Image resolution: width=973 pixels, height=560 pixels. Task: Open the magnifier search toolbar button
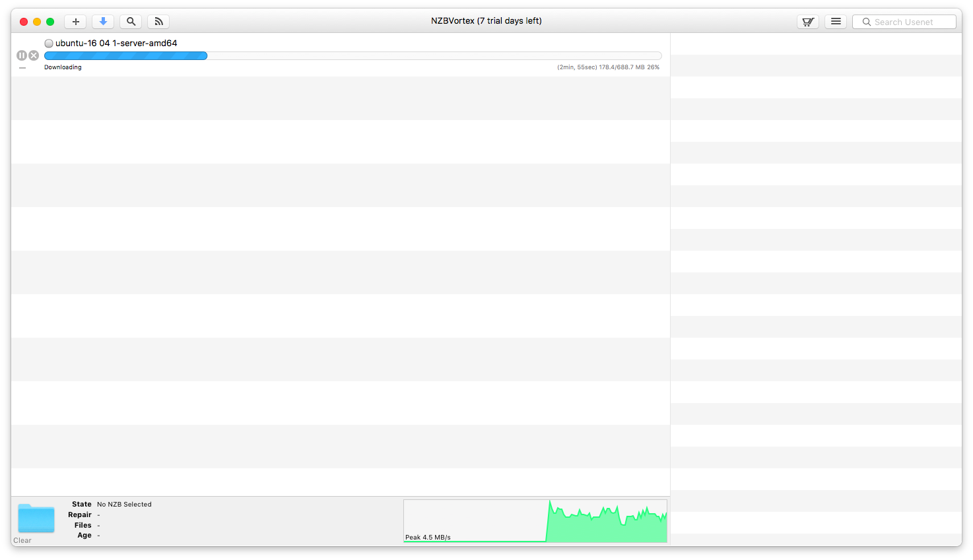click(131, 22)
